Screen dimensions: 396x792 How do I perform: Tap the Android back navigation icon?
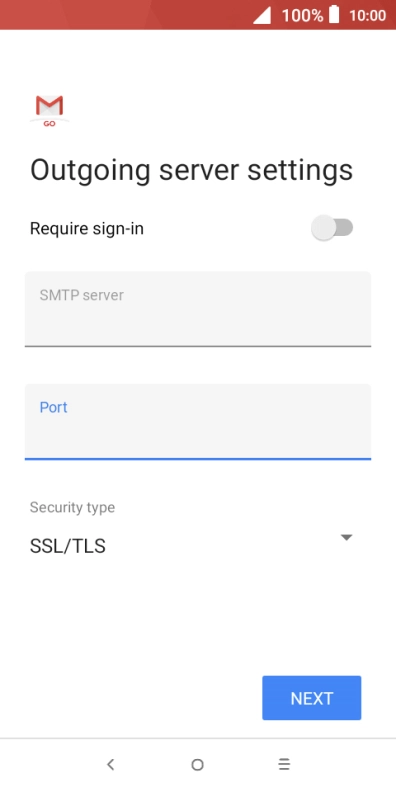[111, 765]
